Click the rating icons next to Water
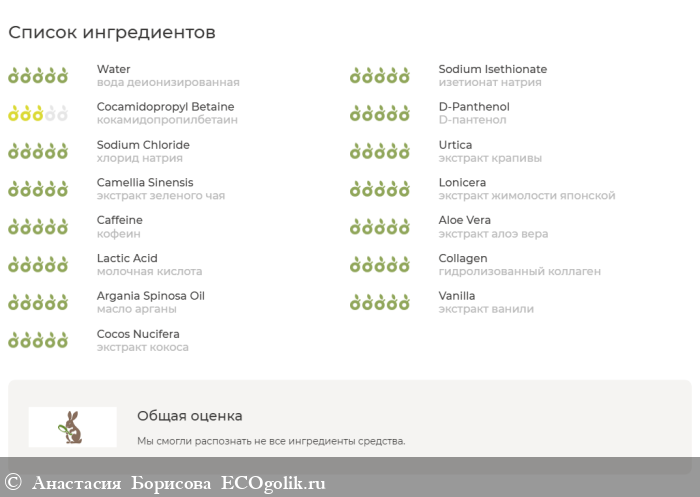This screenshot has height=497, width=700. tap(38, 75)
